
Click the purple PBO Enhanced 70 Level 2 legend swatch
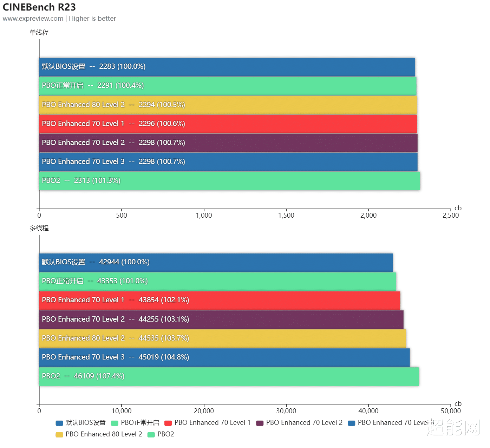pyautogui.click(x=260, y=423)
